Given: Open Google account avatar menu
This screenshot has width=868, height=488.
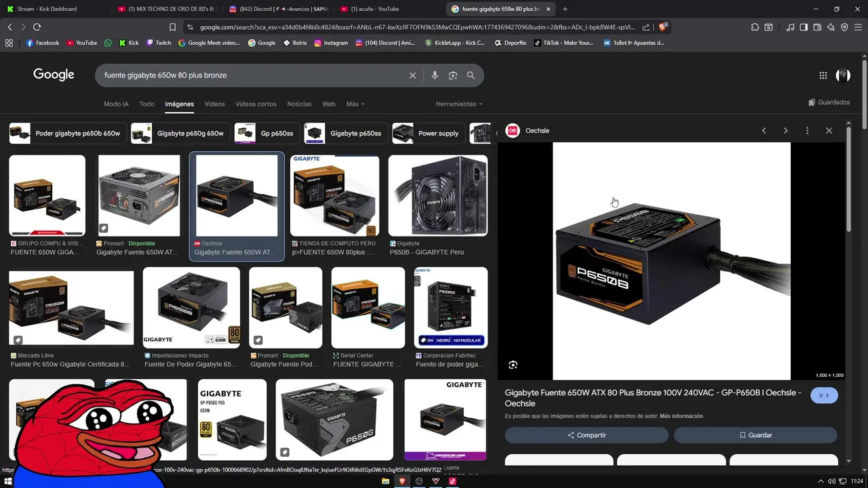Looking at the screenshot, I should (843, 75).
